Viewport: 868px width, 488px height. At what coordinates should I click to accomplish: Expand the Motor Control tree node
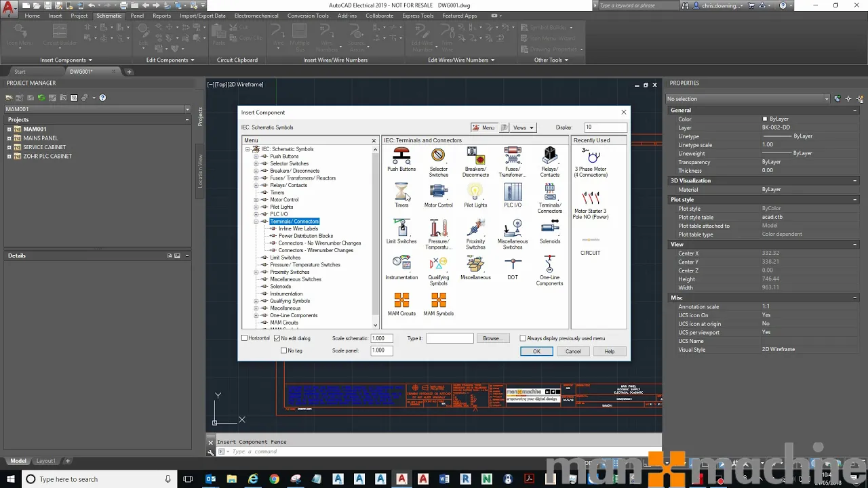pos(256,200)
